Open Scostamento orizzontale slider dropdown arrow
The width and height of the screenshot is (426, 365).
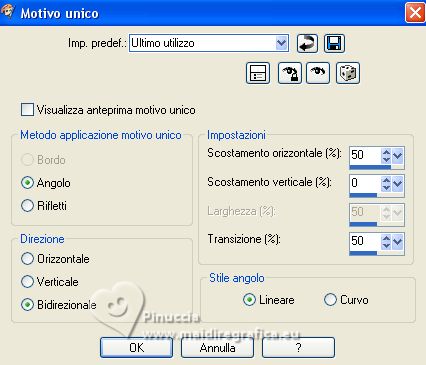click(x=398, y=155)
